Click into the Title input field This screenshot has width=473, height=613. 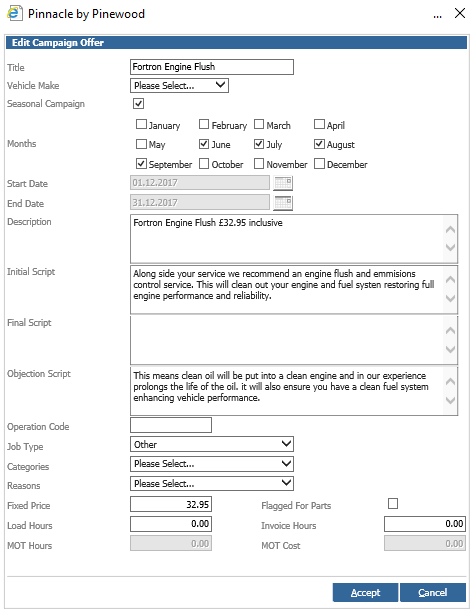click(212, 67)
